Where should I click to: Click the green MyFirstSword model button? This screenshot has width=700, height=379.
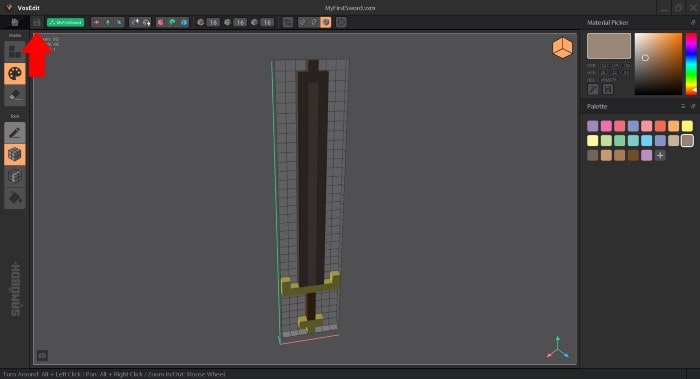click(66, 22)
